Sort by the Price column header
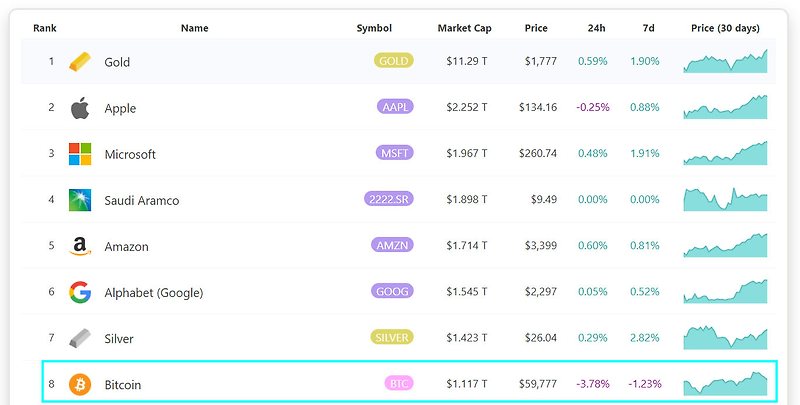Image resolution: width=800 pixels, height=405 pixels. (536, 28)
